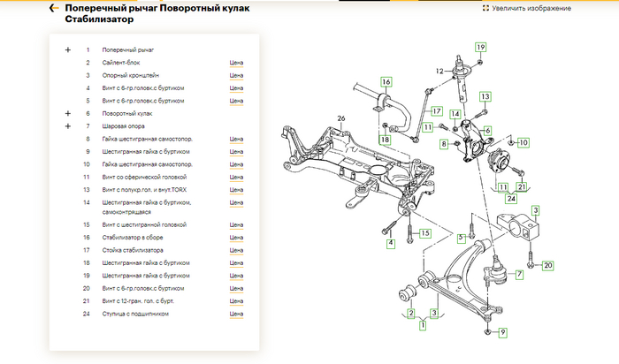This screenshot has height=364, width=619.
Task: Click Сайлент-блок part name
Action: pos(121,63)
